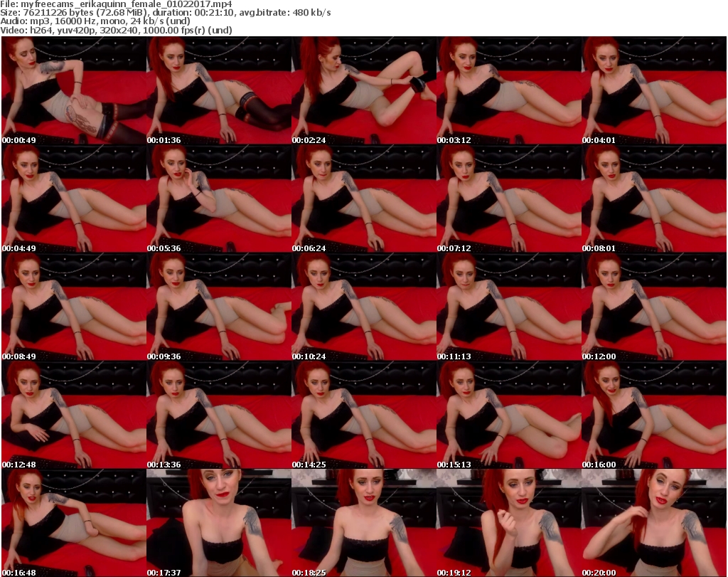The height and width of the screenshot is (577, 728).
Task: Pick the frame at 00:04:49
Action: [74, 198]
